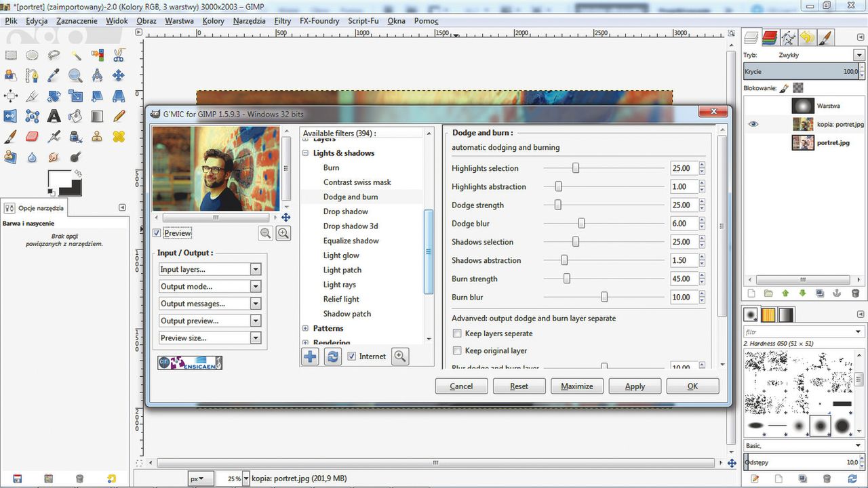This screenshot has height=488, width=868.
Task: Select the Rectangle Select tool
Action: pos(11,56)
